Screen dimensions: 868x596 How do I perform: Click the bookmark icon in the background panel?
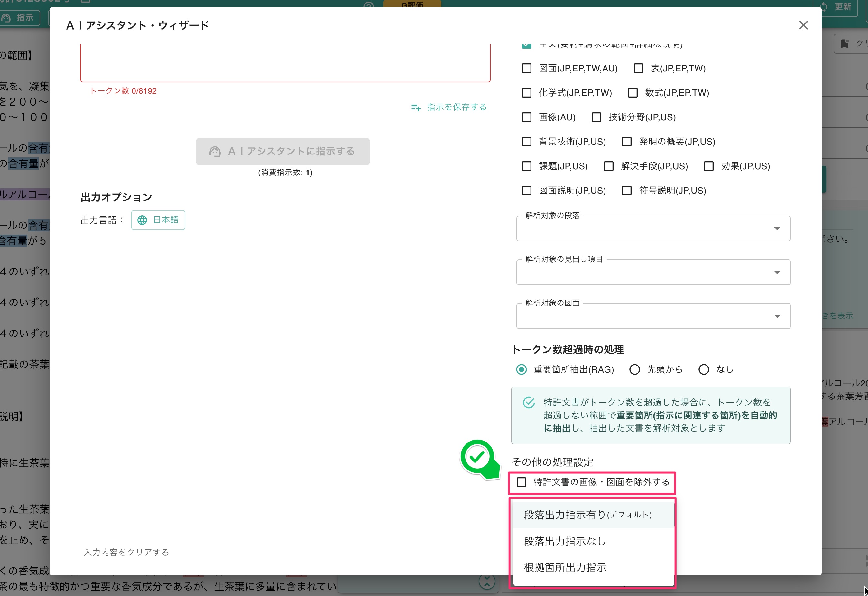pos(845,44)
